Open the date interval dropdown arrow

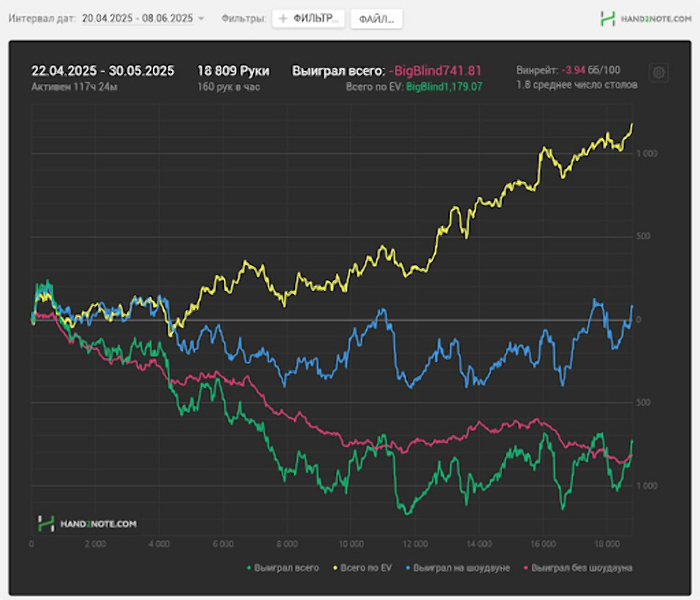click(201, 18)
